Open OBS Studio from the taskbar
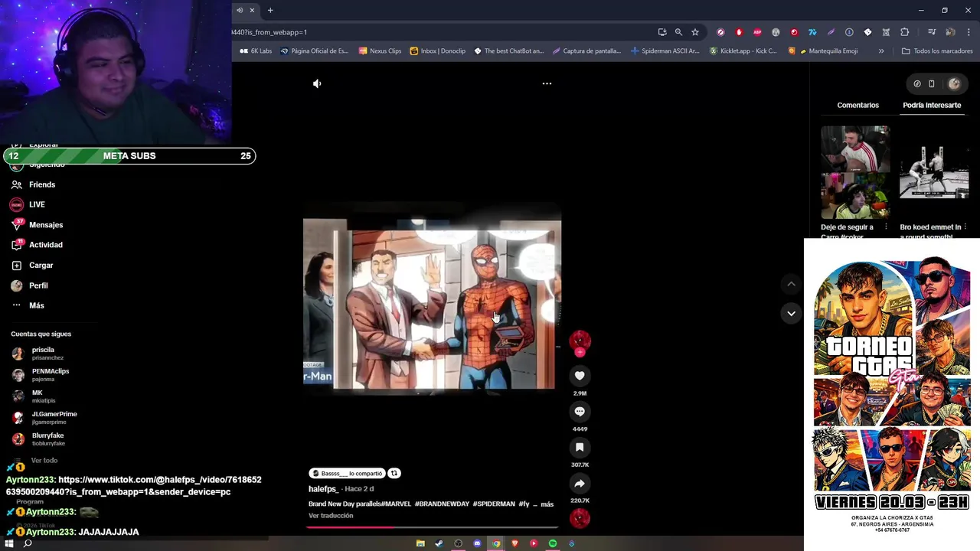Screen dimensions: 980x551 [x=458, y=543]
